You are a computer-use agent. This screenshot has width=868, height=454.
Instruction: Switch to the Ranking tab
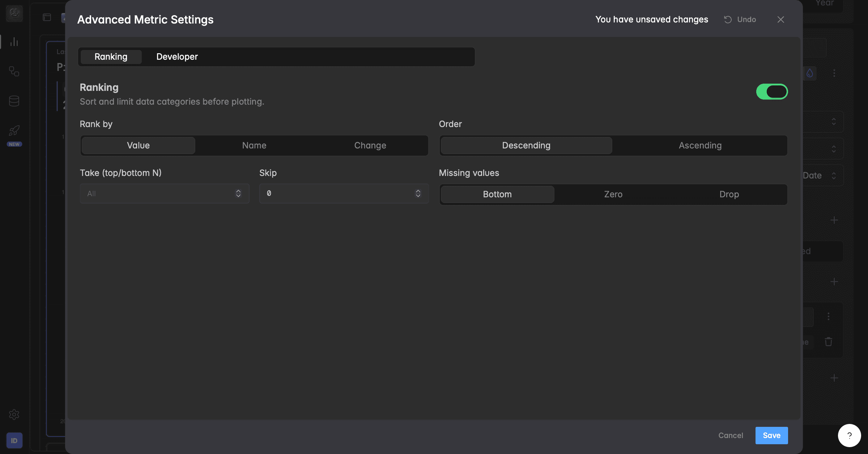pos(111,57)
